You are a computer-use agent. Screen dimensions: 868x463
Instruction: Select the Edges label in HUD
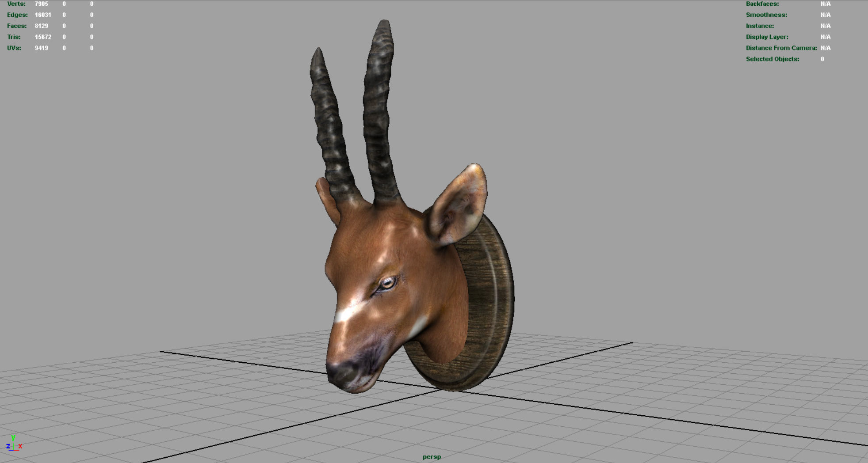[x=17, y=15]
